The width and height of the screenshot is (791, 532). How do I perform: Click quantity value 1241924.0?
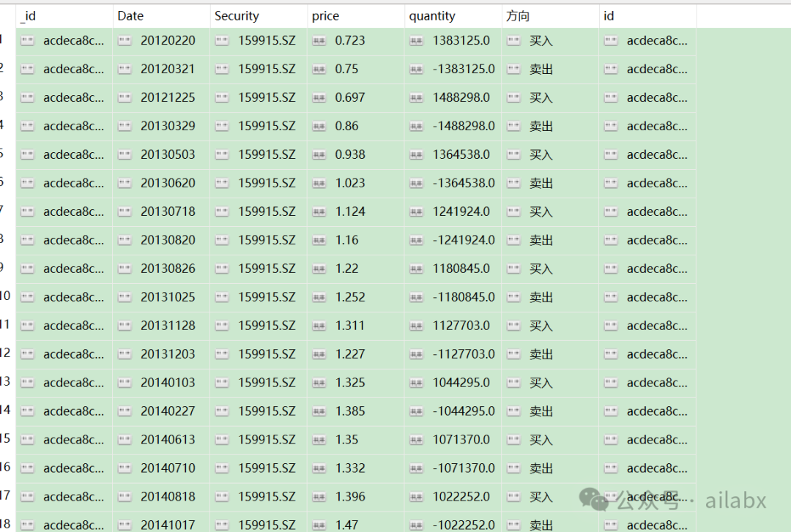click(x=461, y=211)
